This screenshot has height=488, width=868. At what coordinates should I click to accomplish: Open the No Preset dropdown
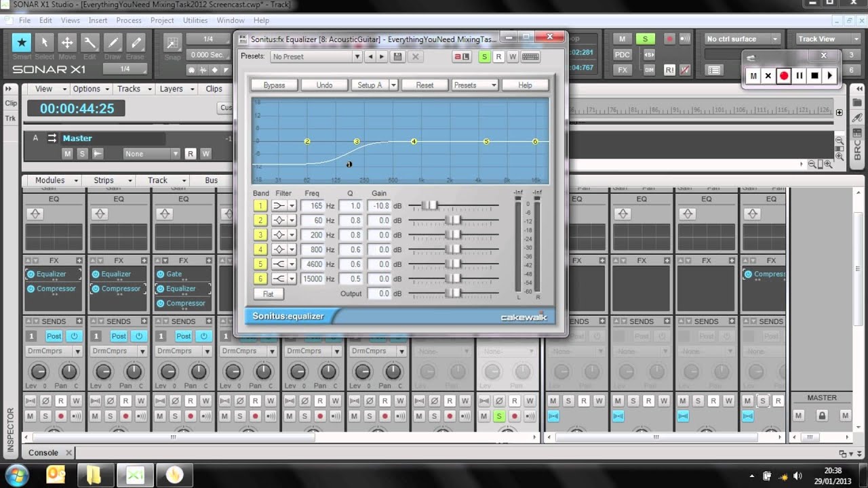pos(316,57)
